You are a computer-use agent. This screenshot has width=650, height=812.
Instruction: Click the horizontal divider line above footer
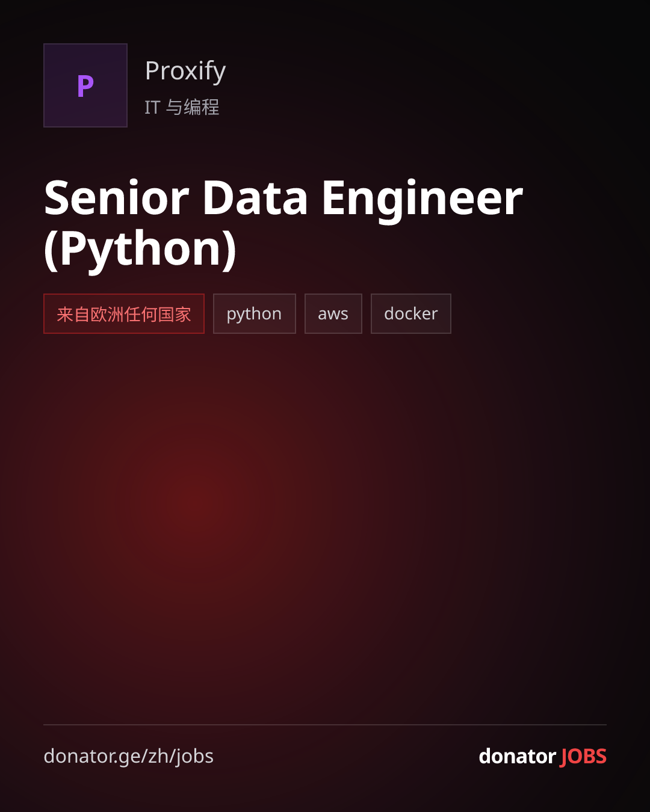(325, 725)
